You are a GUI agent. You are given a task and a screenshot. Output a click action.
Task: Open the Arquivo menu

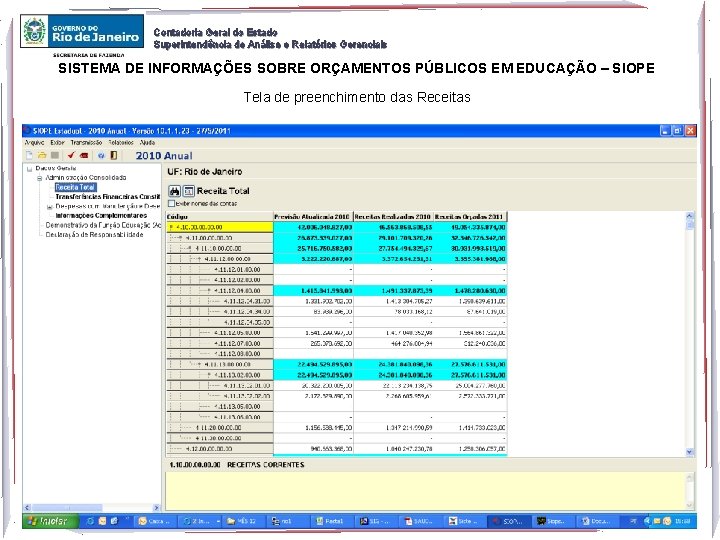point(34,143)
